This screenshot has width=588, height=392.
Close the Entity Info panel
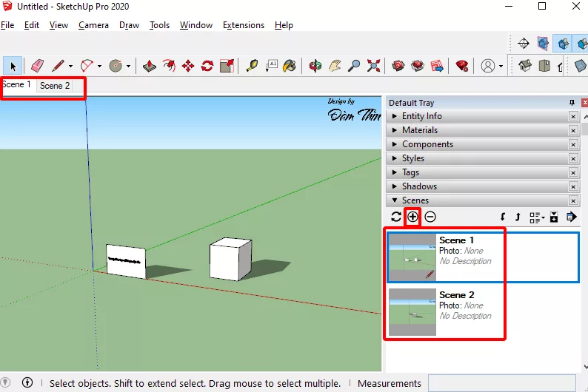(573, 116)
